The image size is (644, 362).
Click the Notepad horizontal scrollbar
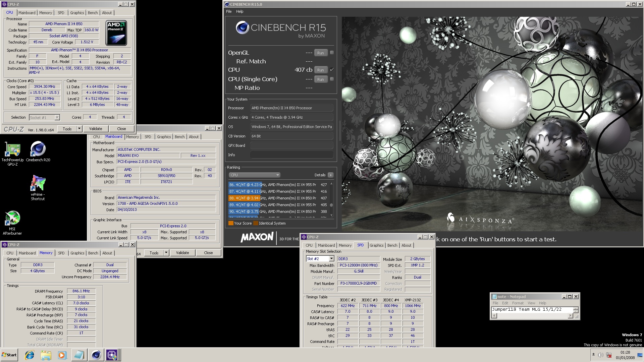[x=532, y=316]
